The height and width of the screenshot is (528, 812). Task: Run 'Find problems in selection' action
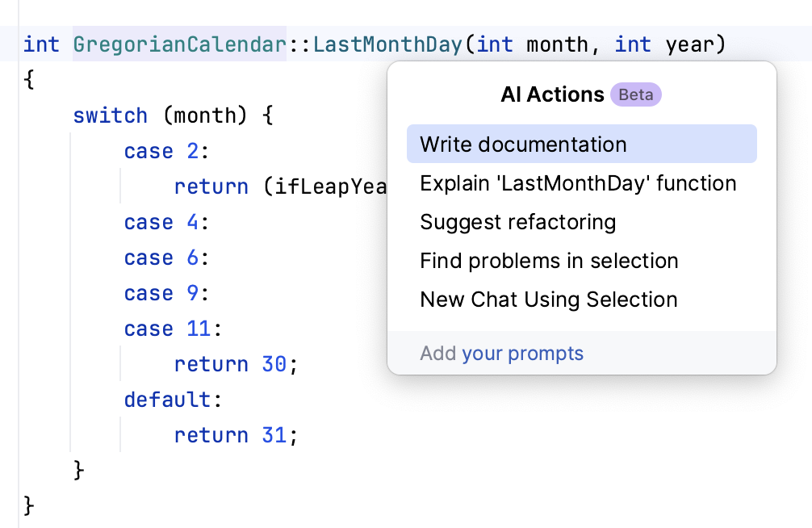pyautogui.click(x=549, y=261)
